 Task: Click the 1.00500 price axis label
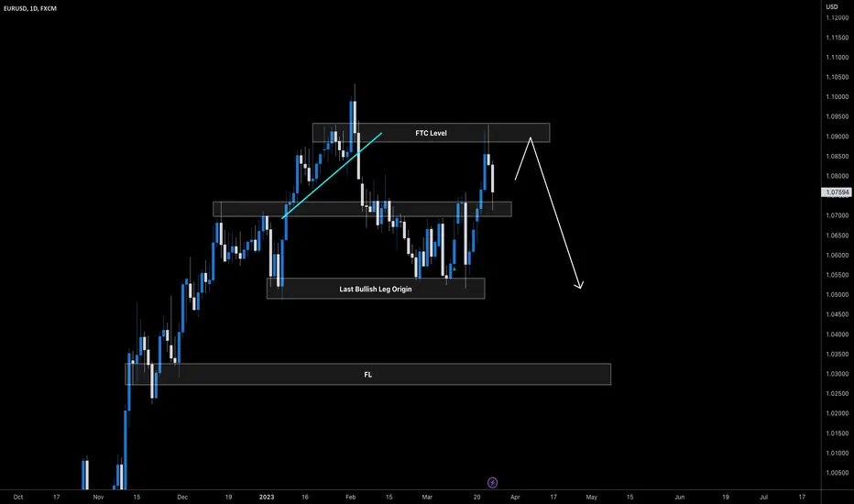(838, 473)
